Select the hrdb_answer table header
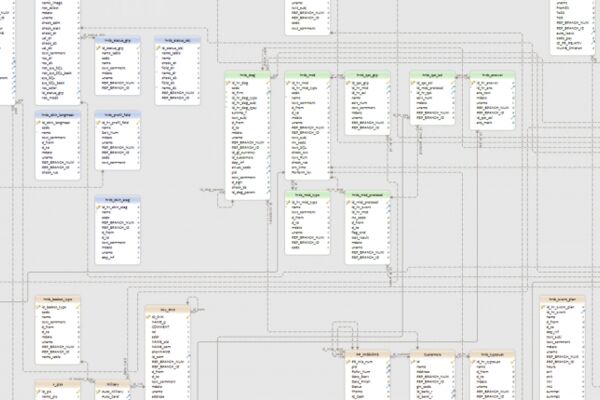Screen dimensions: 600x400 (492, 75)
